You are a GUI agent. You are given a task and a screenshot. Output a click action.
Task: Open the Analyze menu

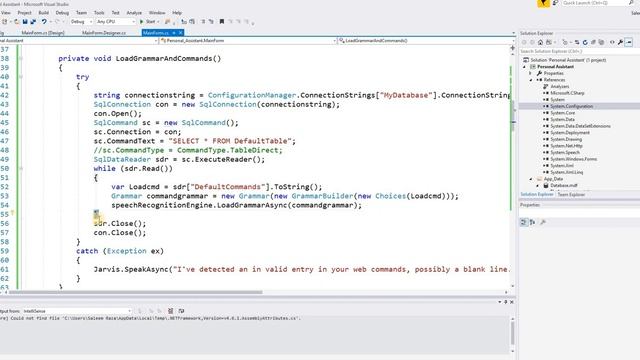click(x=134, y=13)
